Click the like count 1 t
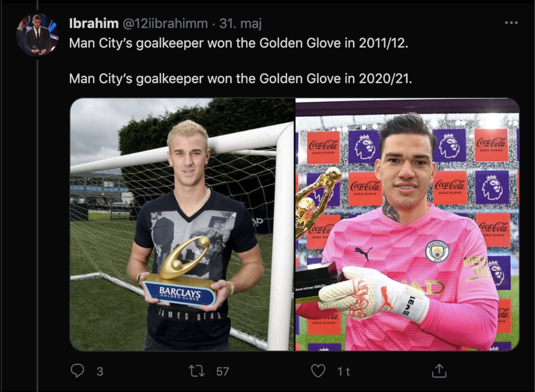 pyautogui.click(x=344, y=371)
